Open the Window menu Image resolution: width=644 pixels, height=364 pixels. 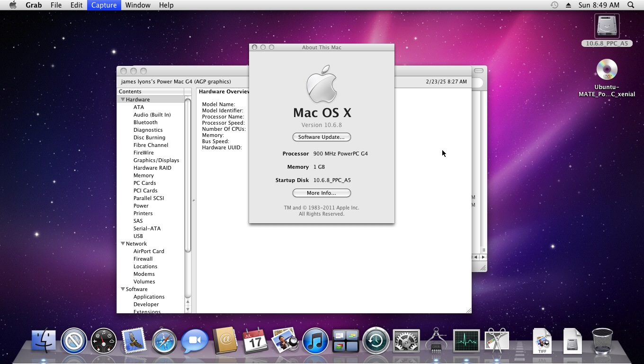138,5
